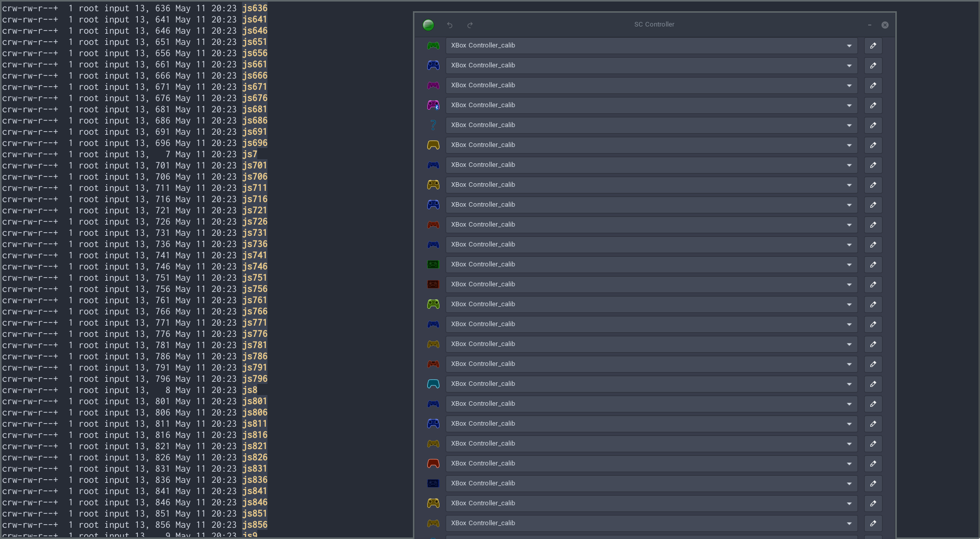Click the undo arrow in the toolbar

click(450, 25)
